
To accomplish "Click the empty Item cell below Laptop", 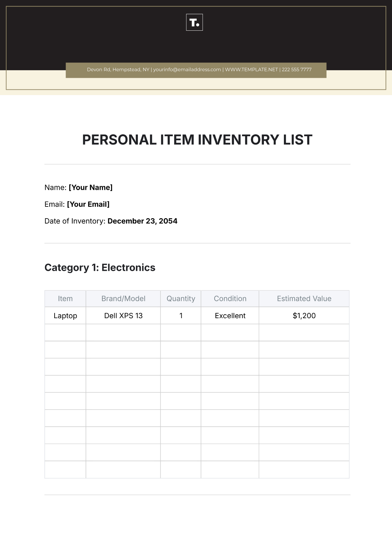I will [65, 333].
